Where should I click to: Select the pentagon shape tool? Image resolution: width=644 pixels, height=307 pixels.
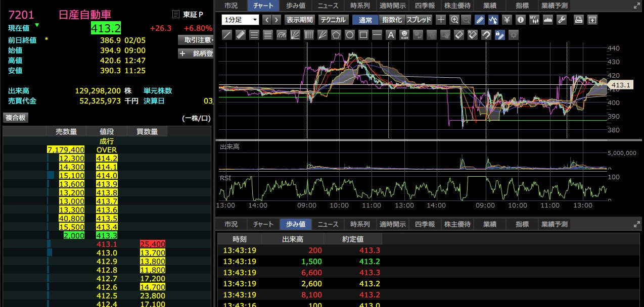tap(336, 35)
